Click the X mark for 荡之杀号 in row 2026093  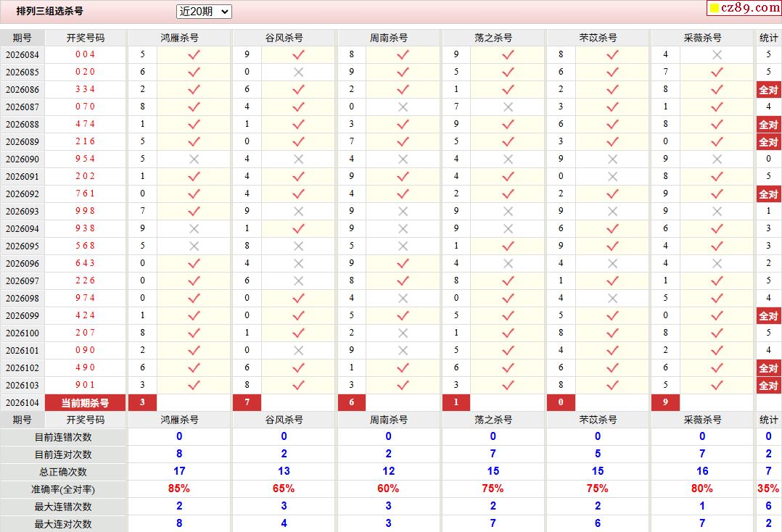(508, 211)
